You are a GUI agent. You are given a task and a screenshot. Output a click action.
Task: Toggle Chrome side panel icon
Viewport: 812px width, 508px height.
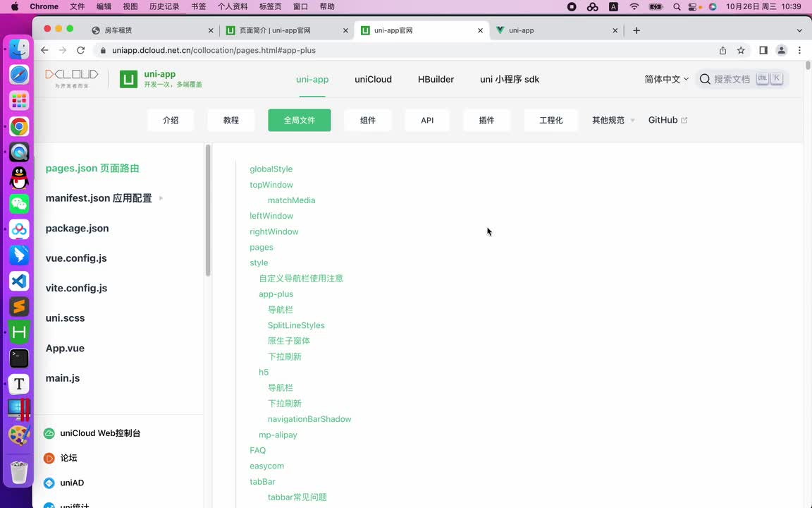coord(763,50)
